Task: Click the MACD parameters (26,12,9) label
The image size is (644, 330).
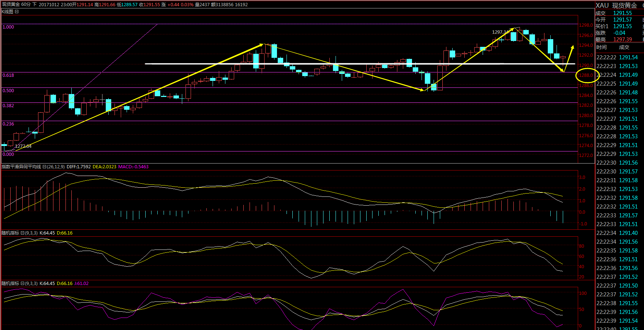Action: coord(56,167)
